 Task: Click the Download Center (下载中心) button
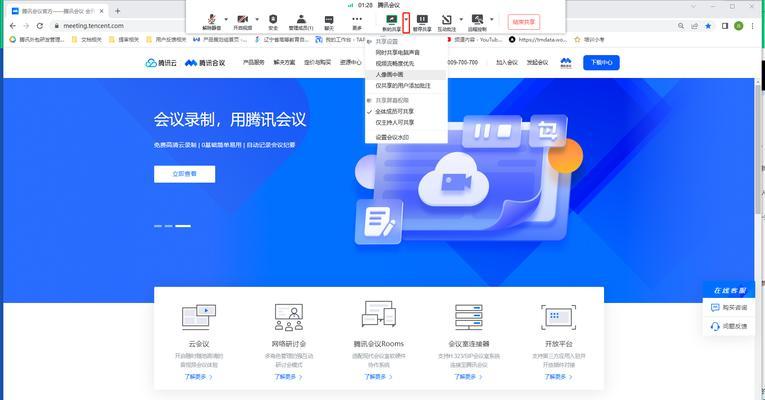coord(601,62)
